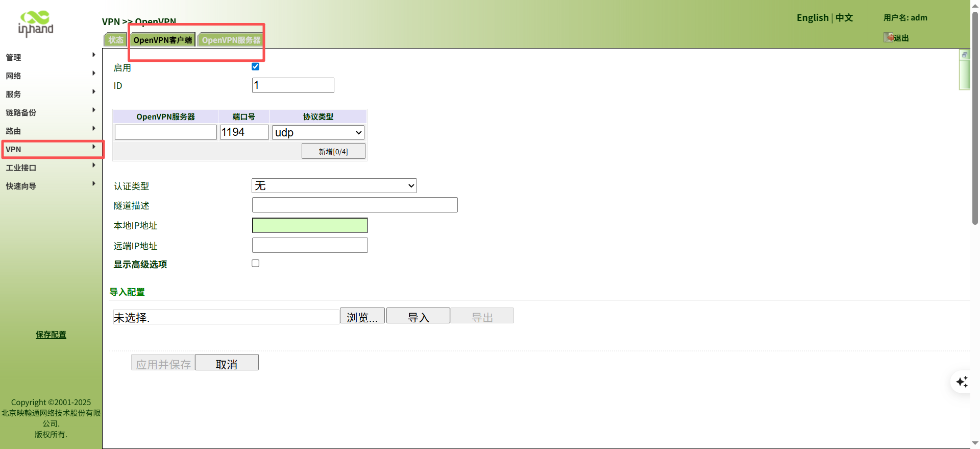Click the 浏览... file browse button

click(x=362, y=317)
